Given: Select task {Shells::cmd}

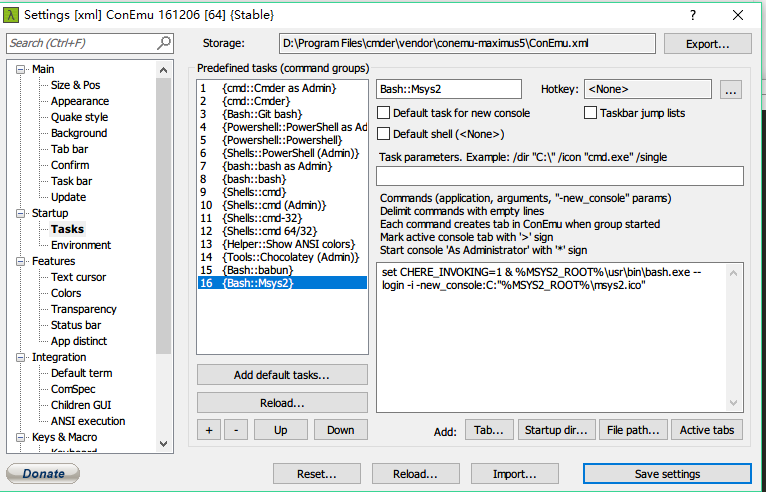Looking at the screenshot, I should tap(282, 192).
